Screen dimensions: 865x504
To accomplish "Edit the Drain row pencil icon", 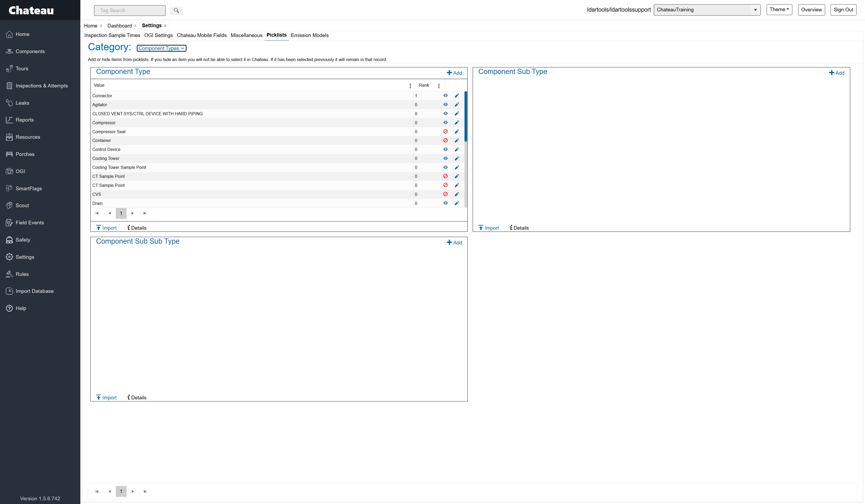I will coord(457,203).
